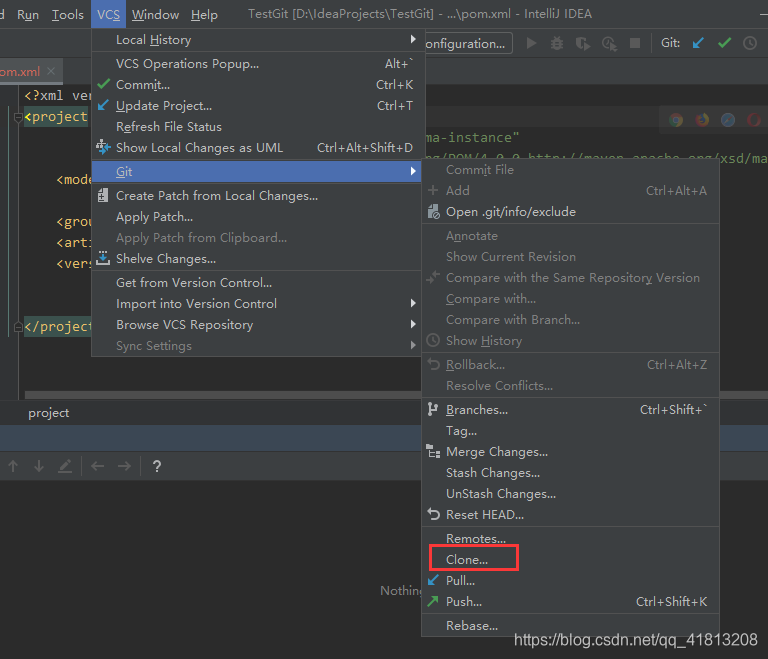Collapse the closing project tag fold marker

(18, 327)
